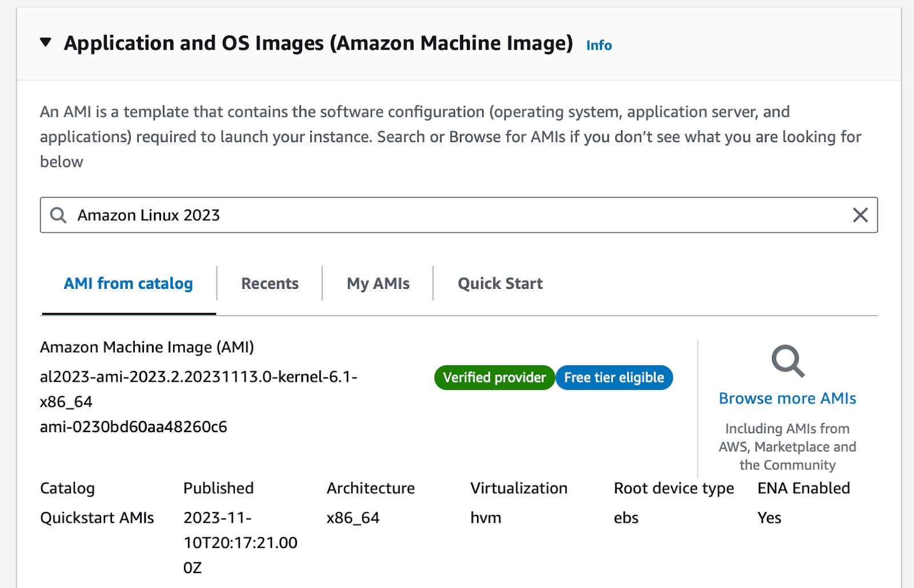Click the search magnifier icon in the AMI field
This screenshot has height=588, width=914.
58,215
